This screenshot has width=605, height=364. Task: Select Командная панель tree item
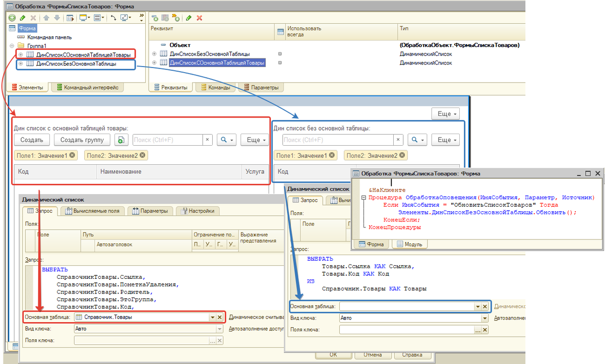(48, 37)
